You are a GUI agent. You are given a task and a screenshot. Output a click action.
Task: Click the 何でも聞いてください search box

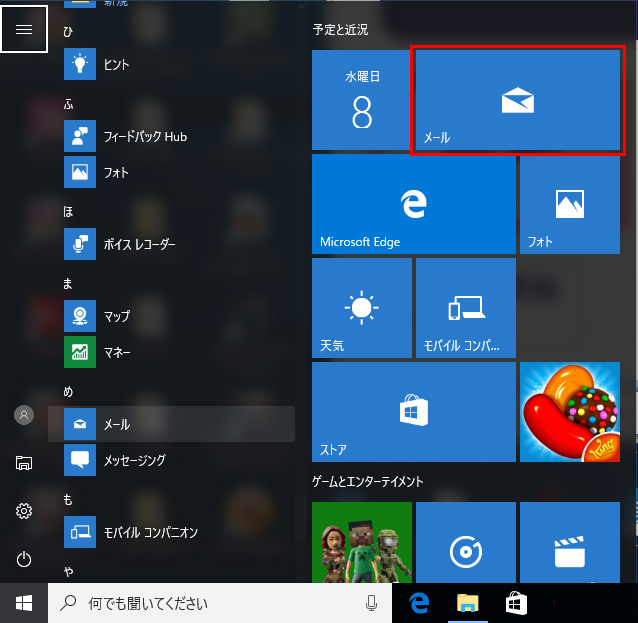pyautogui.click(x=210, y=603)
